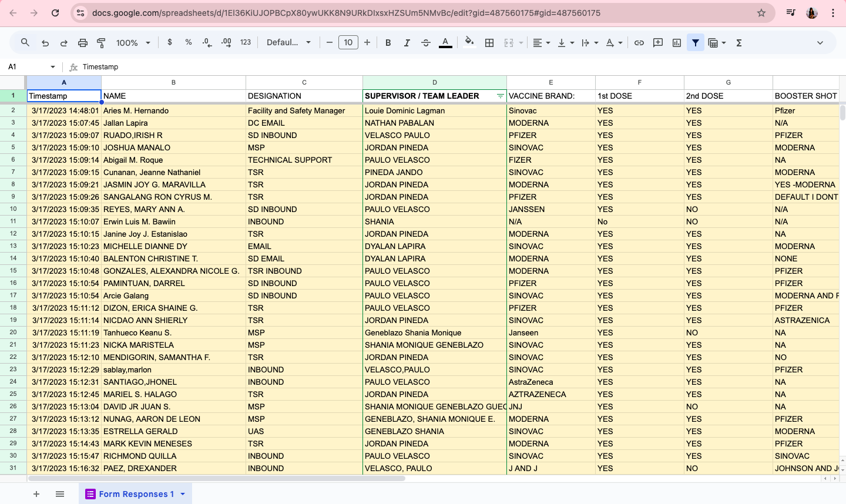Screen dimensions: 846x504
Task: Open the fill color picker
Action: [x=469, y=42]
